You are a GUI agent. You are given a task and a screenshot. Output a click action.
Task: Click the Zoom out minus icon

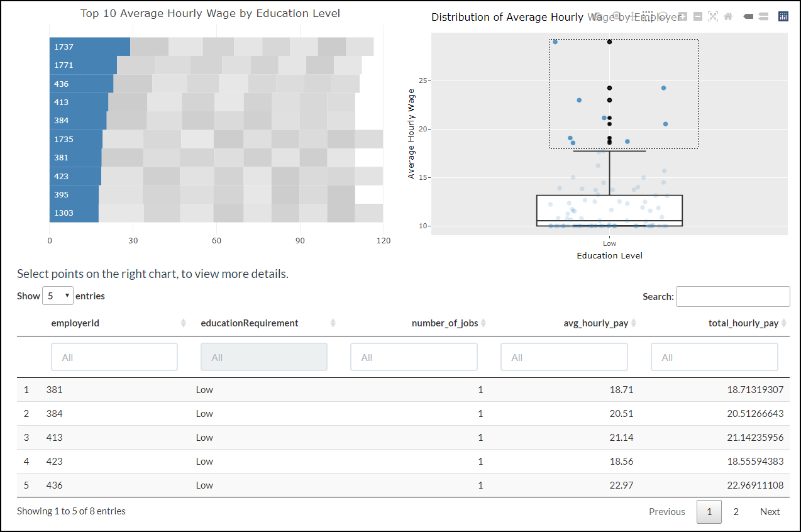click(698, 17)
